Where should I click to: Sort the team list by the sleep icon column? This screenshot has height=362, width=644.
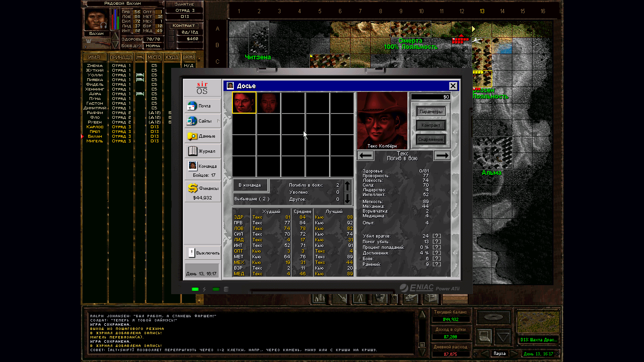(x=140, y=58)
